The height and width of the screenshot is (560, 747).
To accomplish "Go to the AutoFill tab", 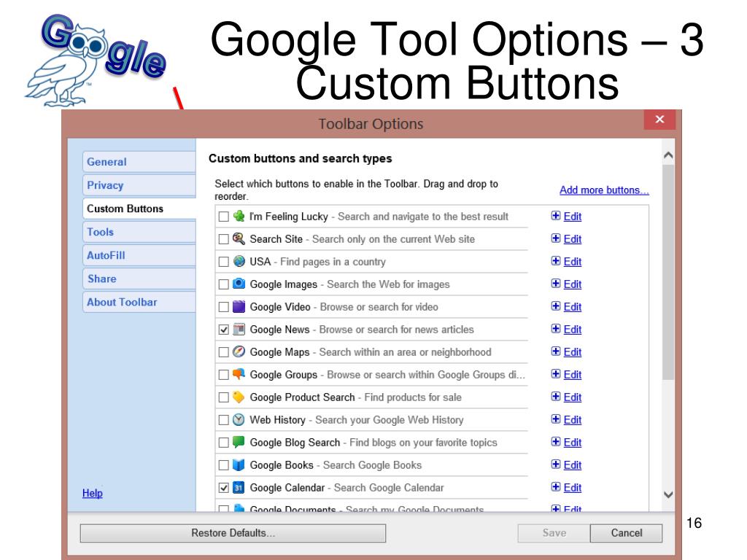I will 139,255.
